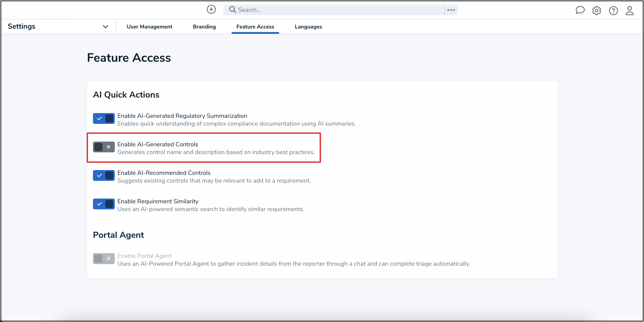
Task: Open the chat bubble messages icon
Action: point(580,10)
